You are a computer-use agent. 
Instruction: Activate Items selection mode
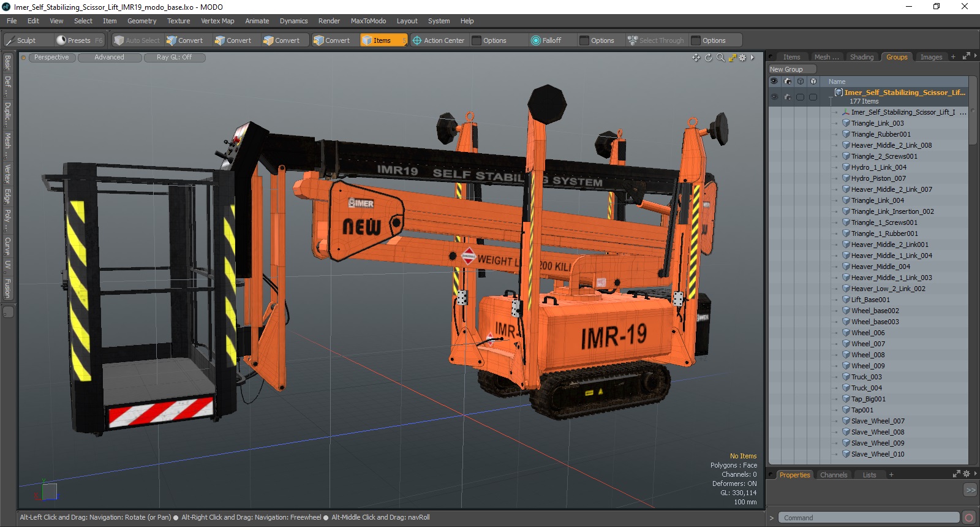(383, 40)
